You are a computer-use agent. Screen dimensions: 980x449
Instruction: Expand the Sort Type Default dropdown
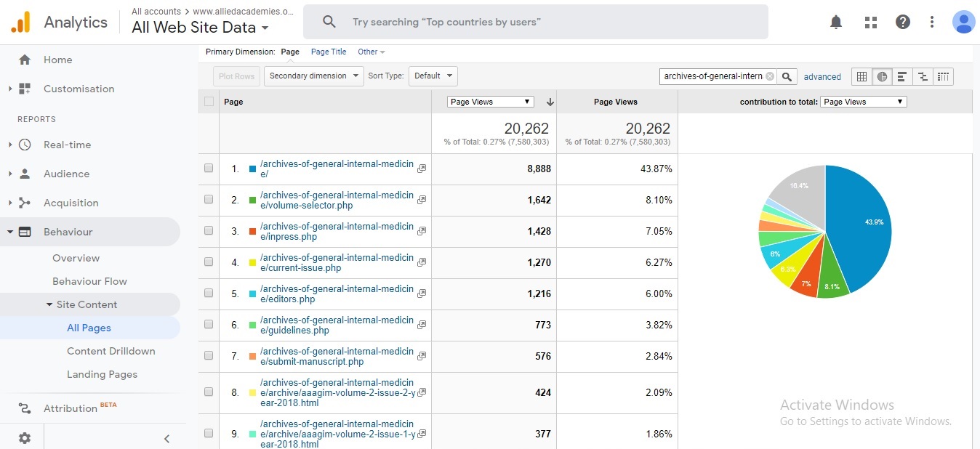tap(433, 76)
